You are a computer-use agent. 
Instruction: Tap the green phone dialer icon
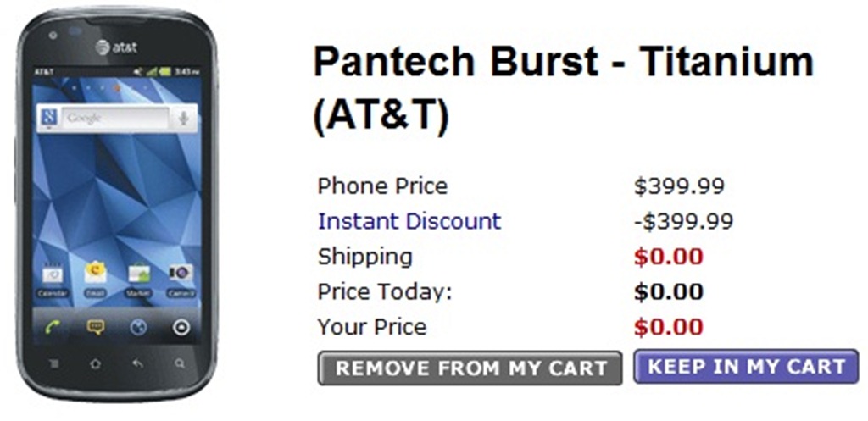pyautogui.click(x=52, y=327)
